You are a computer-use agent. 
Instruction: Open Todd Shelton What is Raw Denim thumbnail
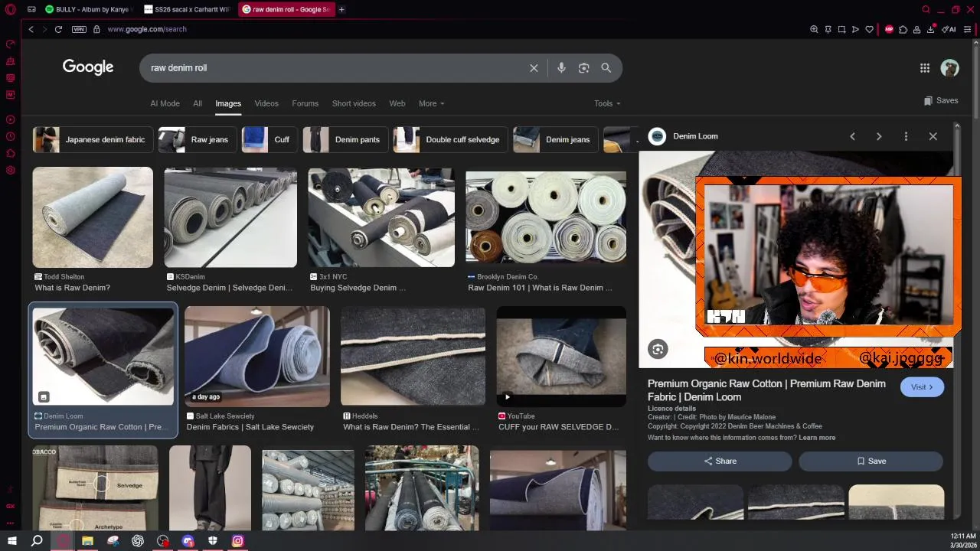93,217
